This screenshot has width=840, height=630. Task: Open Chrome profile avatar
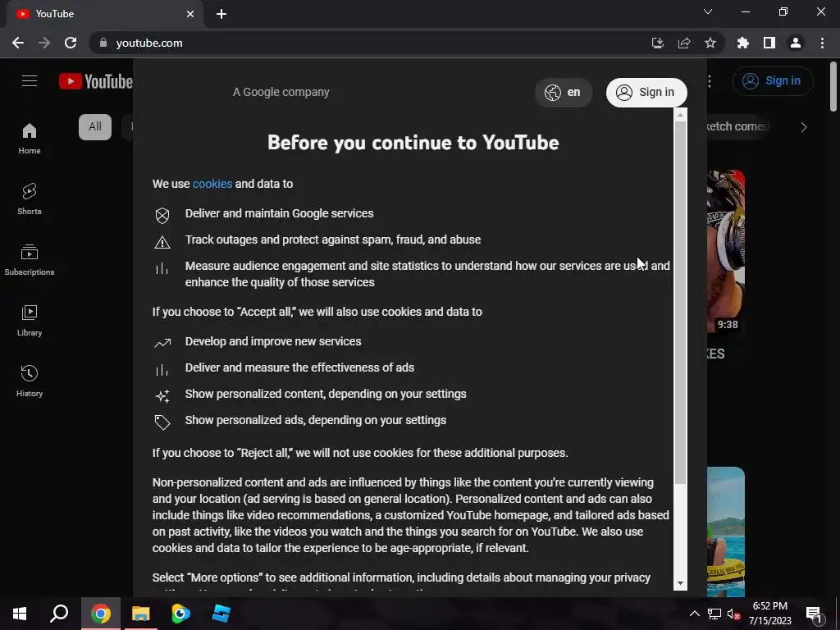[x=796, y=43]
